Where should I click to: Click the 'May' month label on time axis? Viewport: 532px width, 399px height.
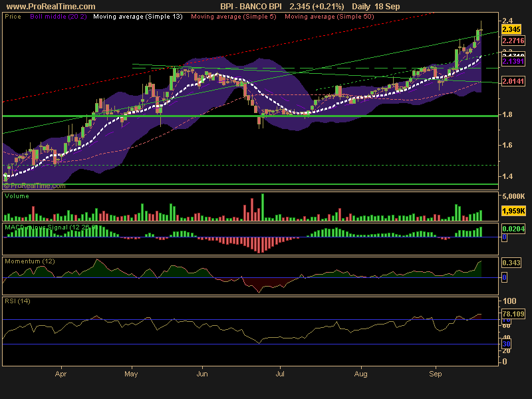pos(131,374)
